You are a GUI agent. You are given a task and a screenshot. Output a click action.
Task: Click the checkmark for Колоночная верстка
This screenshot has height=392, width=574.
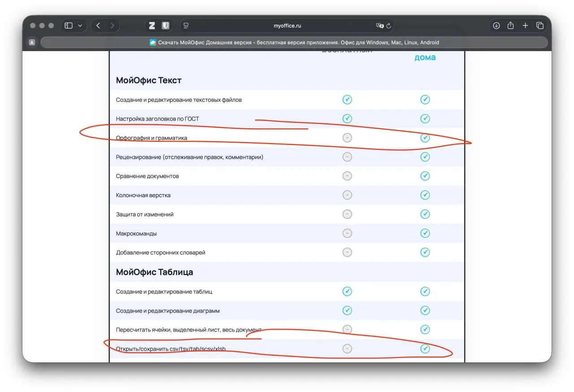tap(425, 195)
